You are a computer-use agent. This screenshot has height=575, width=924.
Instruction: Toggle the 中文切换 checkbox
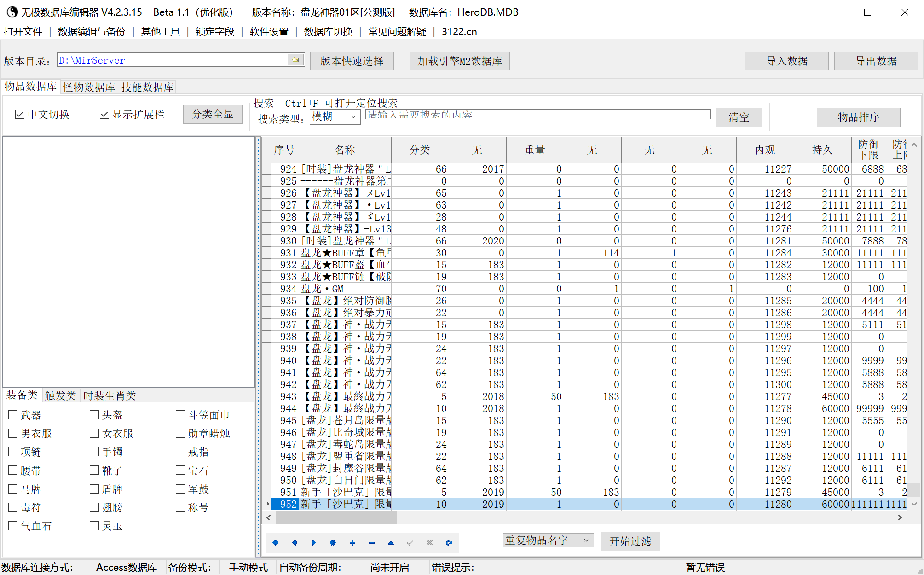(20, 114)
